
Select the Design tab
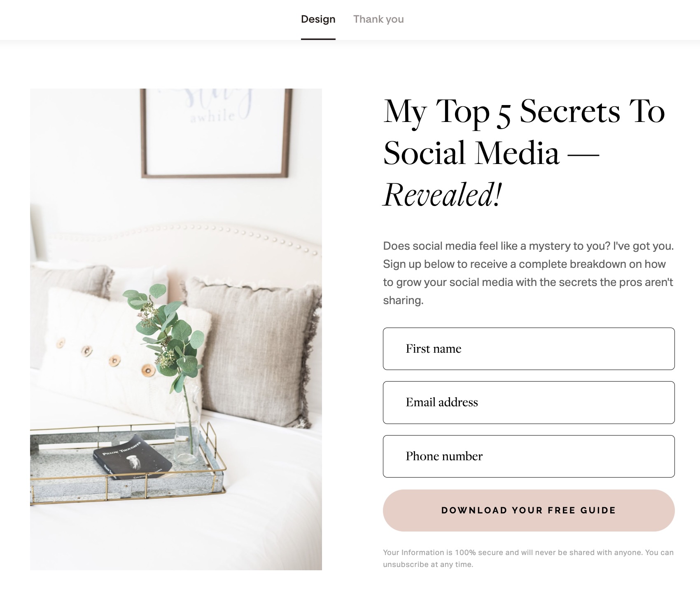pyautogui.click(x=318, y=19)
